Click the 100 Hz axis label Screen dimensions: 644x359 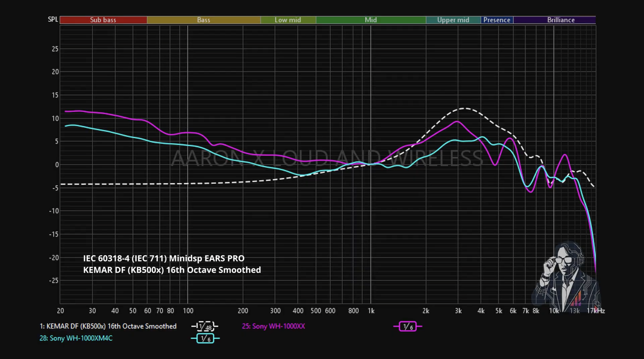(x=188, y=311)
